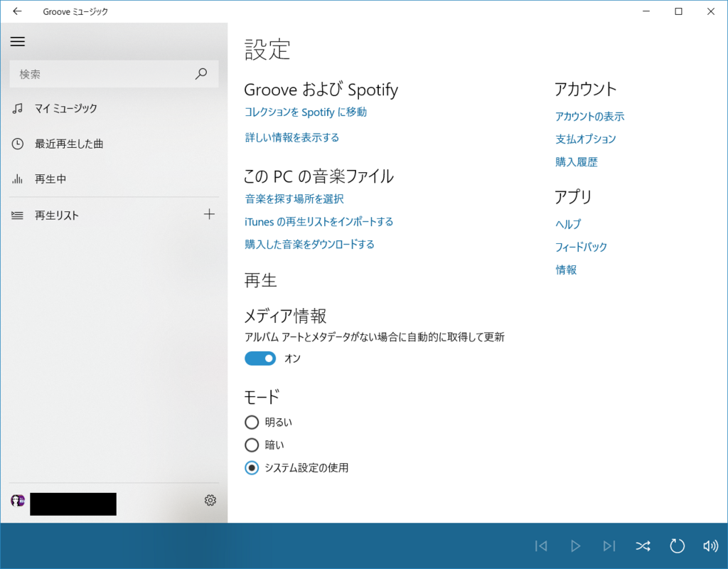Click 購入した音楽をダウンロードする link
Viewport: 728px width, 569px height.
tap(310, 245)
